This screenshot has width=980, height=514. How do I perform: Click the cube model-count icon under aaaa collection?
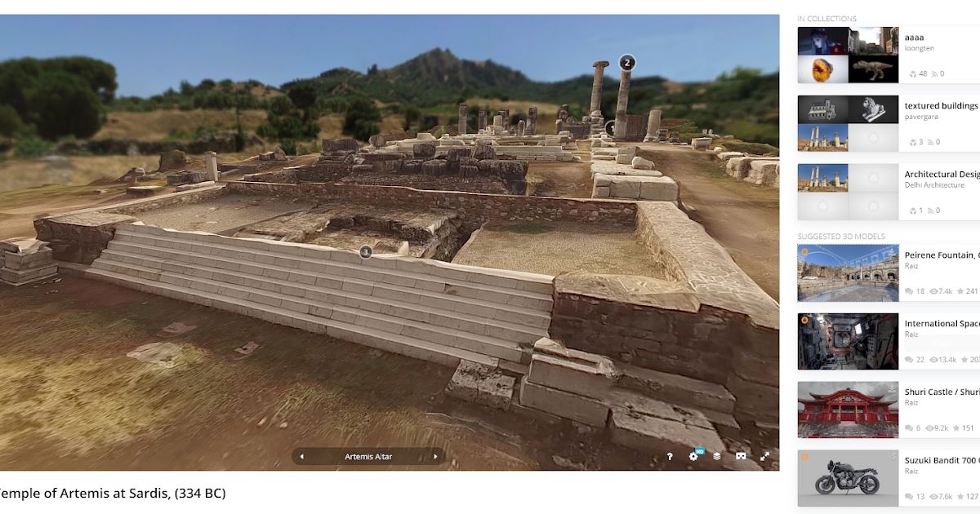[913, 74]
